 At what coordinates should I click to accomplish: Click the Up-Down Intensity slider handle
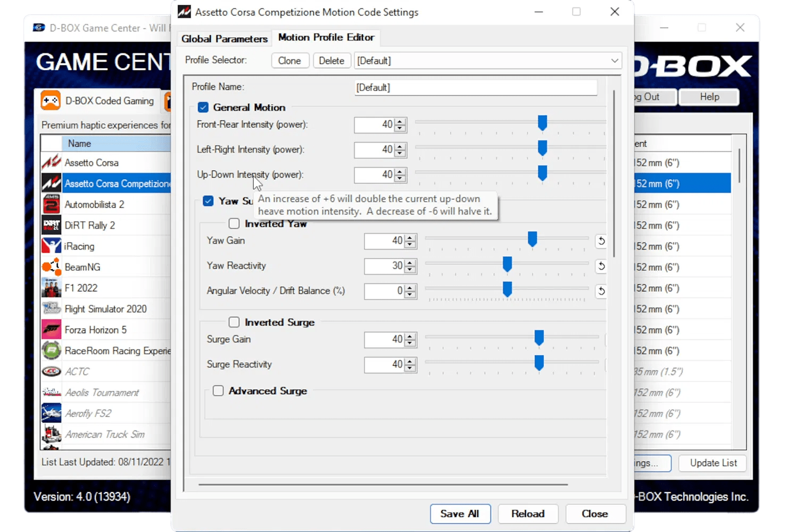[542, 173]
